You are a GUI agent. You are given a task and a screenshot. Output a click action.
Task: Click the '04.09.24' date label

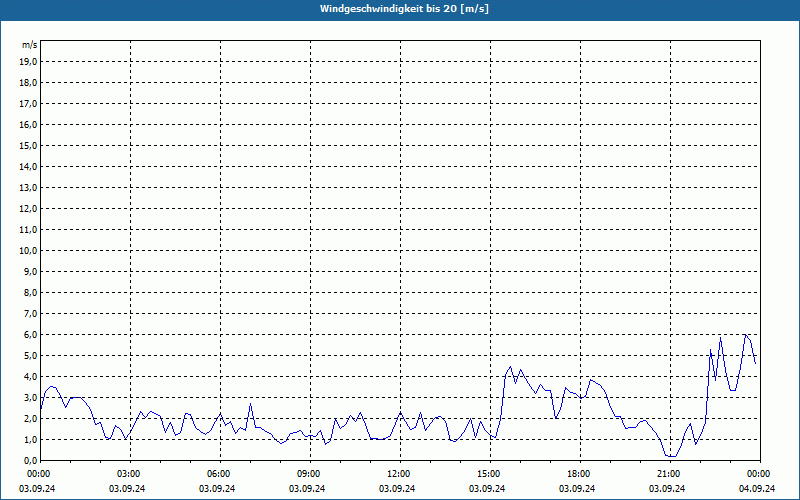[x=757, y=489]
